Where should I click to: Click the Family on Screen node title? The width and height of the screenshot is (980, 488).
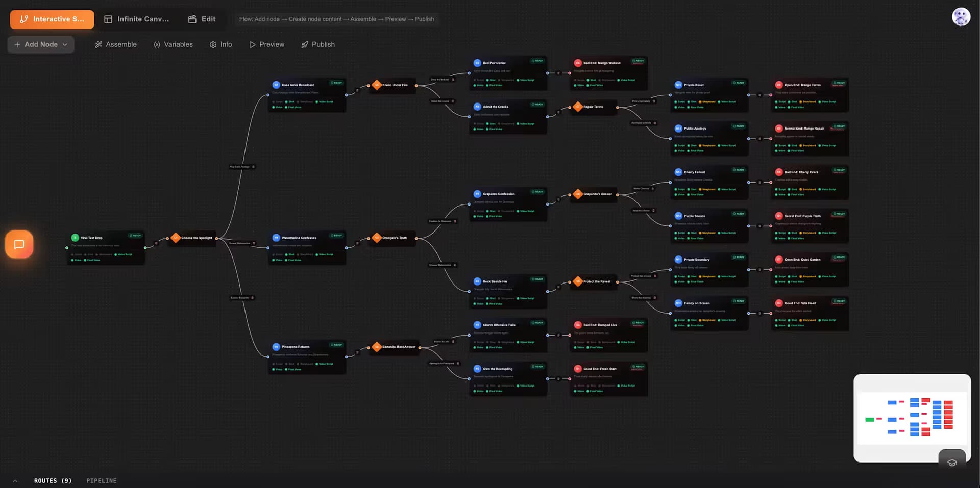tap(697, 303)
